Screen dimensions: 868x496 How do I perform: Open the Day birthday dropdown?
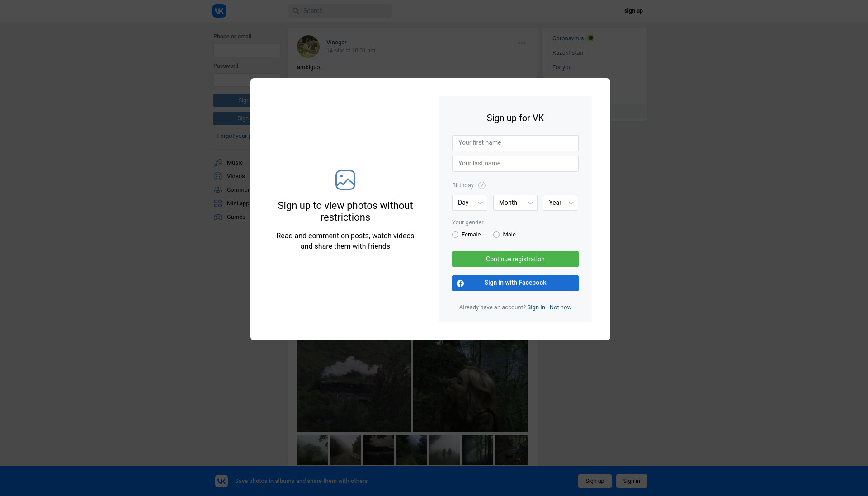coord(470,203)
